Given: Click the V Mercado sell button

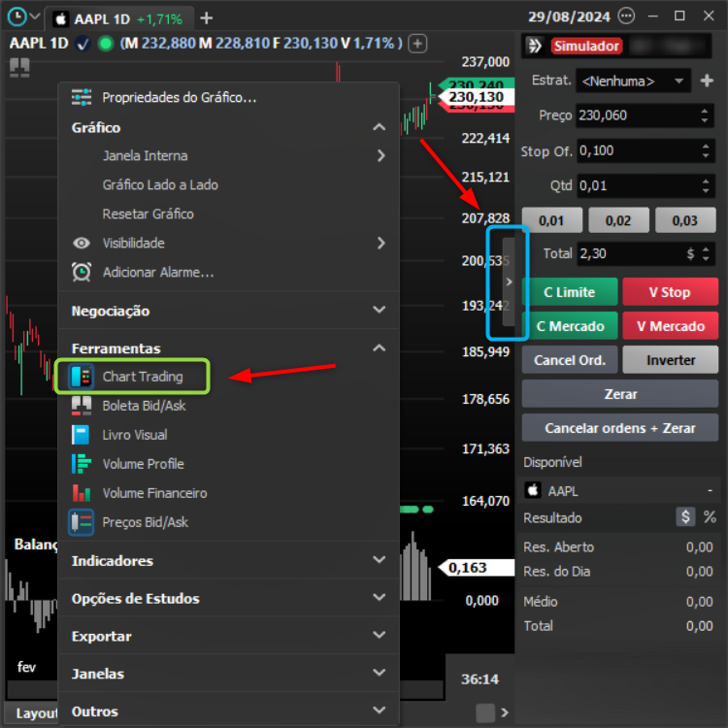Looking at the screenshot, I should (670, 326).
